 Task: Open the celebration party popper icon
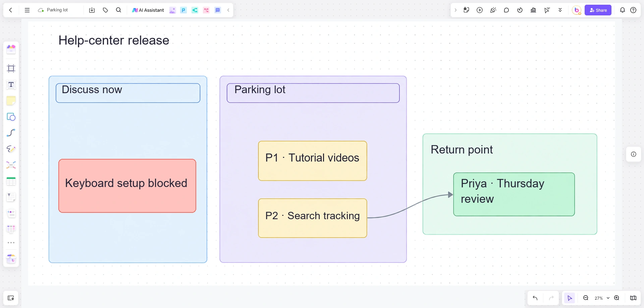[493, 10]
